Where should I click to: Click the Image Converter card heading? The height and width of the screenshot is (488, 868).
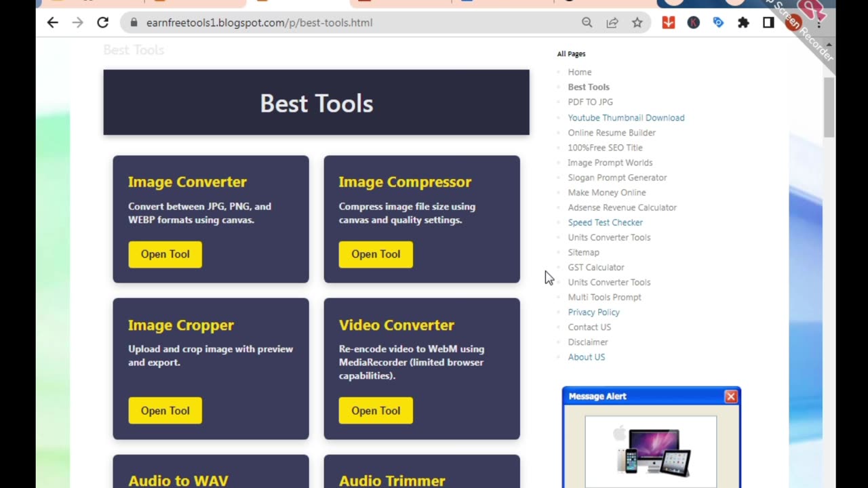point(187,182)
